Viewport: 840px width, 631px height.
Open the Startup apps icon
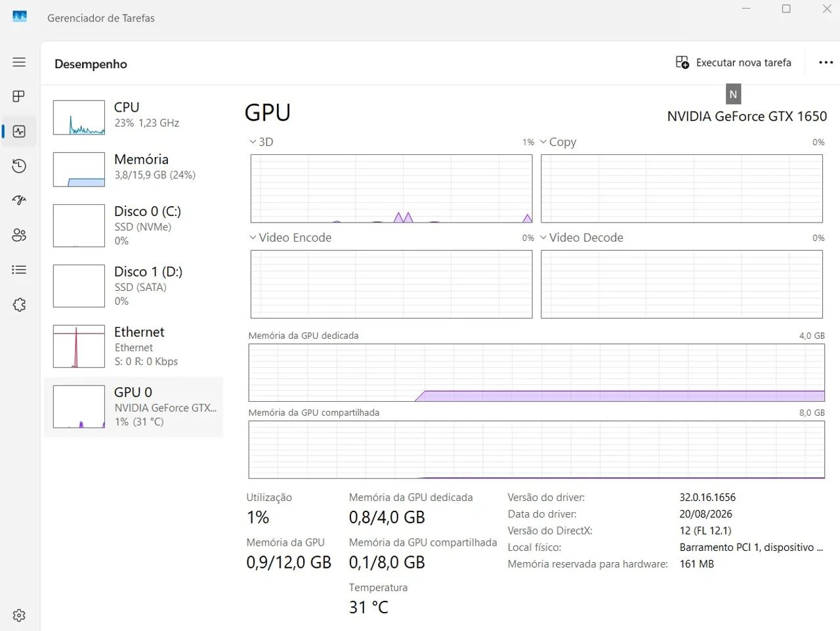(x=19, y=200)
